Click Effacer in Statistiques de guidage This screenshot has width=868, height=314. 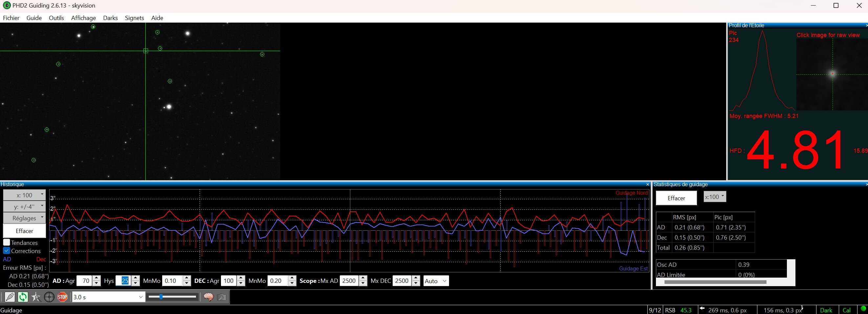coord(676,198)
